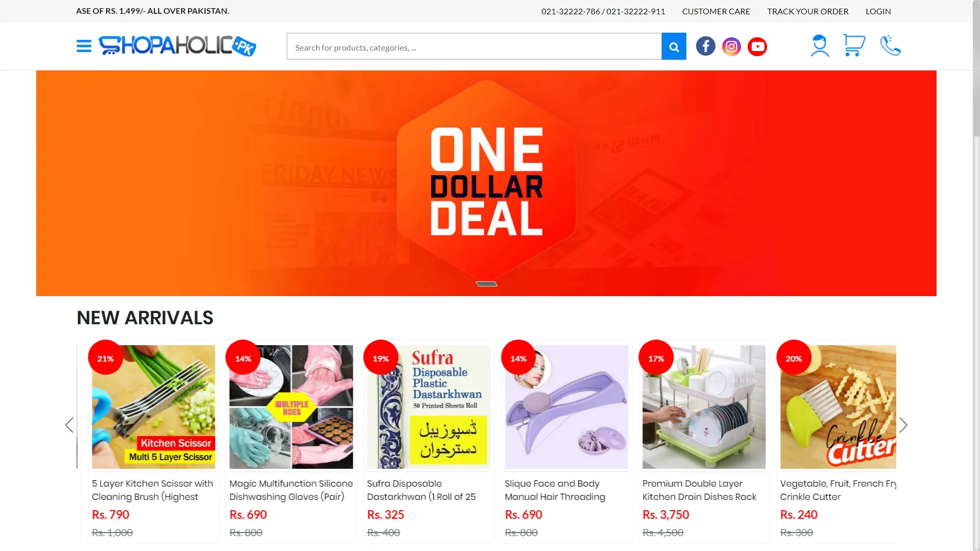Screen dimensions: 980x551
Task: Click the user account icon
Action: pos(820,46)
